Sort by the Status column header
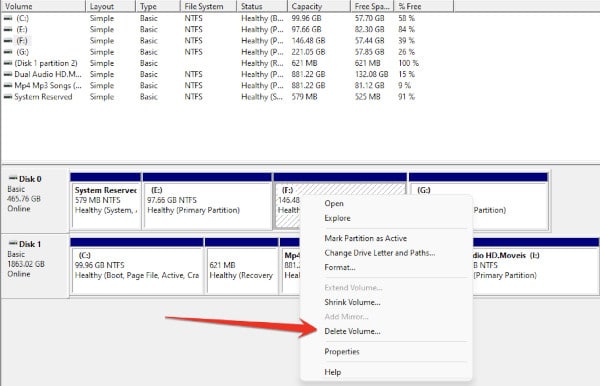 262,6
